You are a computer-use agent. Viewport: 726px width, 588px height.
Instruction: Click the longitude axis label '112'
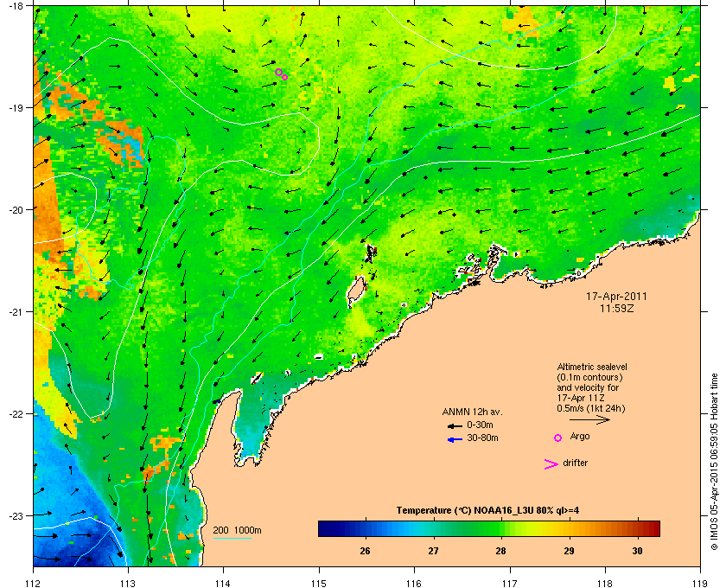coord(34,584)
